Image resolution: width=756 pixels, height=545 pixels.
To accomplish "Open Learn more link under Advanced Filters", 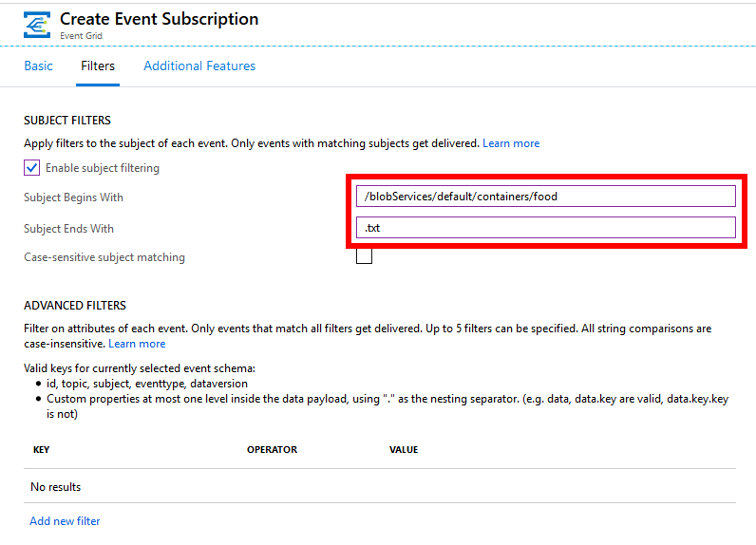I will tap(137, 344).
